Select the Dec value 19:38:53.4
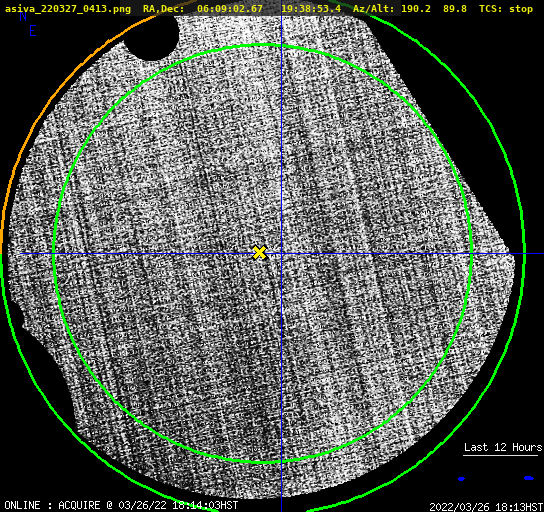 pos(311,9)
